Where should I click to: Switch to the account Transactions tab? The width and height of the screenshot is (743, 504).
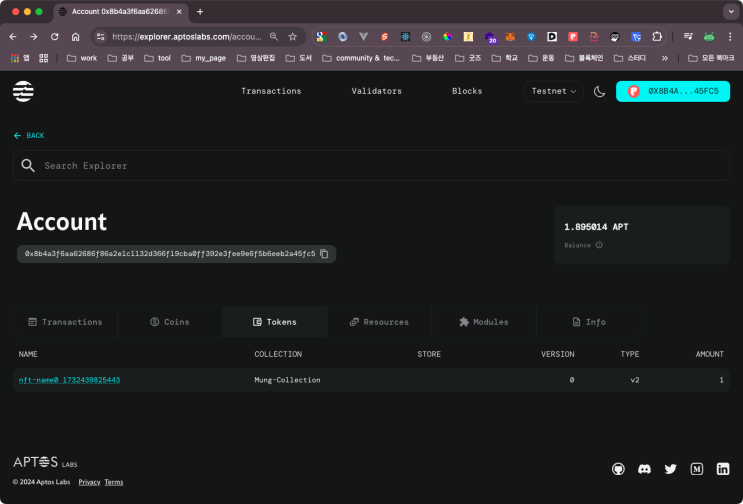click(65, 322)
